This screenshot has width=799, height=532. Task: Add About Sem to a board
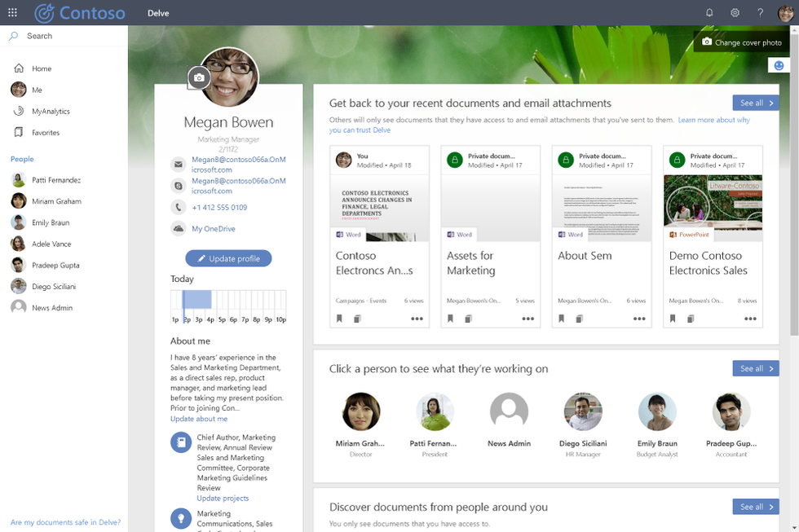tap(580, 319)
